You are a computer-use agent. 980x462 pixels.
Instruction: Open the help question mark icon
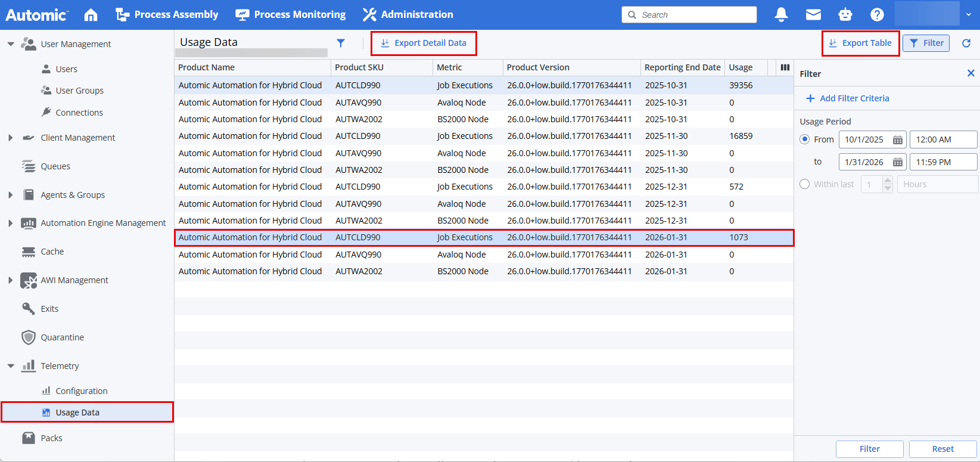point(876,15)
